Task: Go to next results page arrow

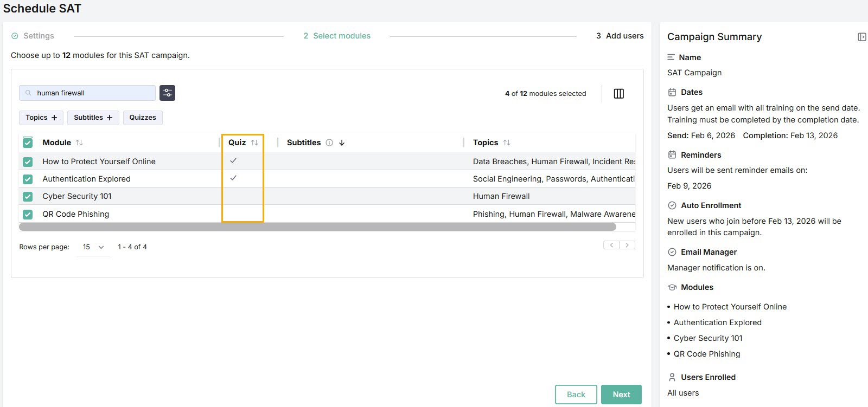Action: (x=627, y=245)
